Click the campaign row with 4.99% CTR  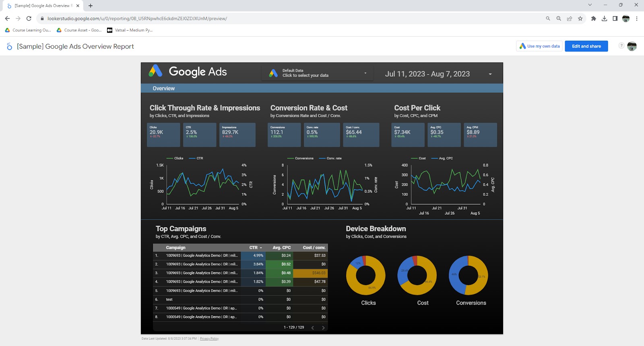pyautogui.click(x=241, y=255)
